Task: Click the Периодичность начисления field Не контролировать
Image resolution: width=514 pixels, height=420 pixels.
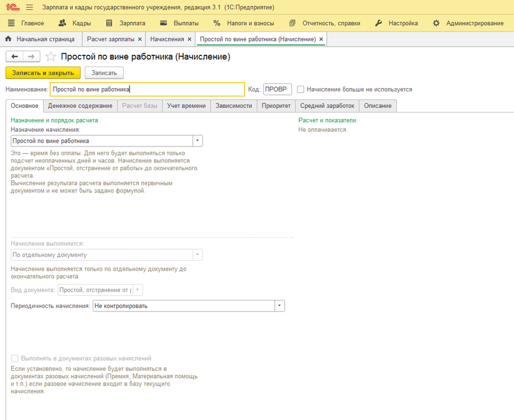Action: pos(184,306)
